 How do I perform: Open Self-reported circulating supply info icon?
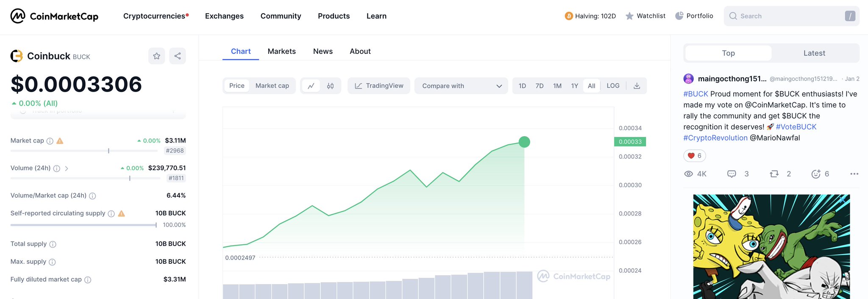pyautogui.click(x=111, y=214)
